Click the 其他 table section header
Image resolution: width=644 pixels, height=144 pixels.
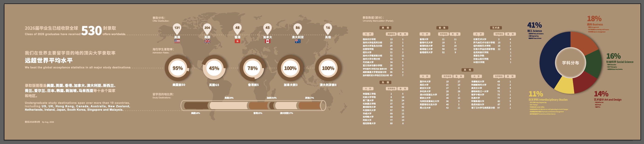(x=467, y=70)
